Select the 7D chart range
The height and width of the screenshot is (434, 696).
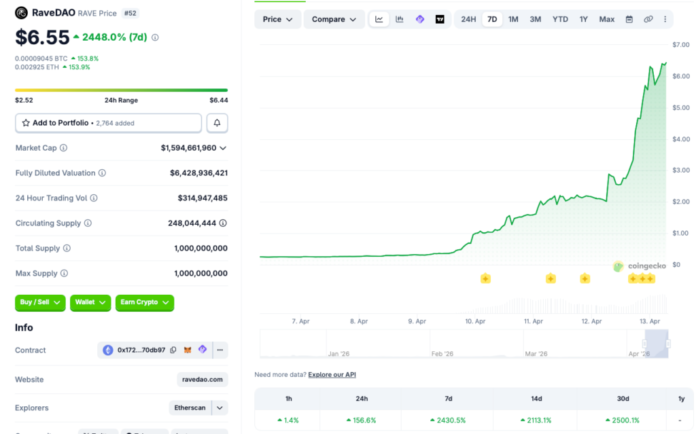pyautogui.click(x=492, y=19)
